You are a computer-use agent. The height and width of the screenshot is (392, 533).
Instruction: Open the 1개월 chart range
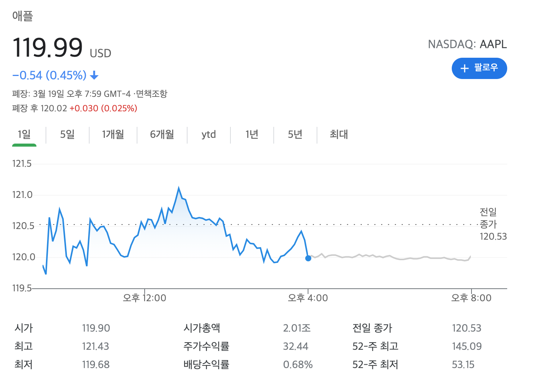113,134
